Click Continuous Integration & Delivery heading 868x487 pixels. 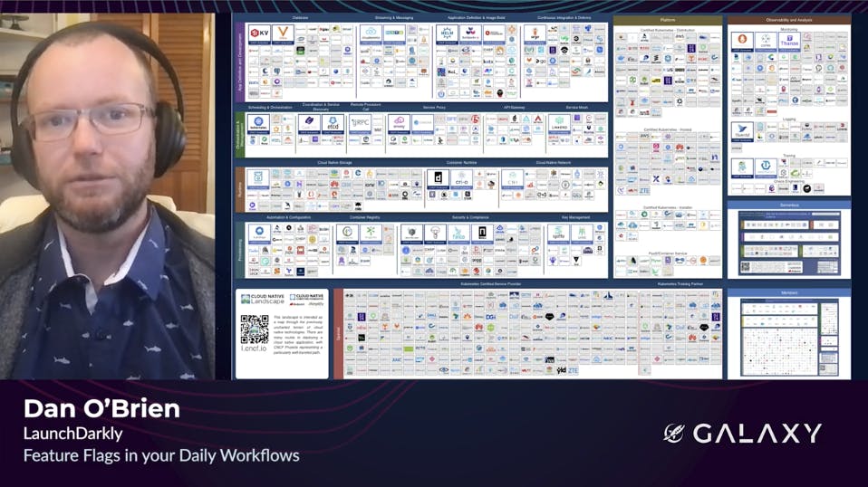tap(564, 18)
